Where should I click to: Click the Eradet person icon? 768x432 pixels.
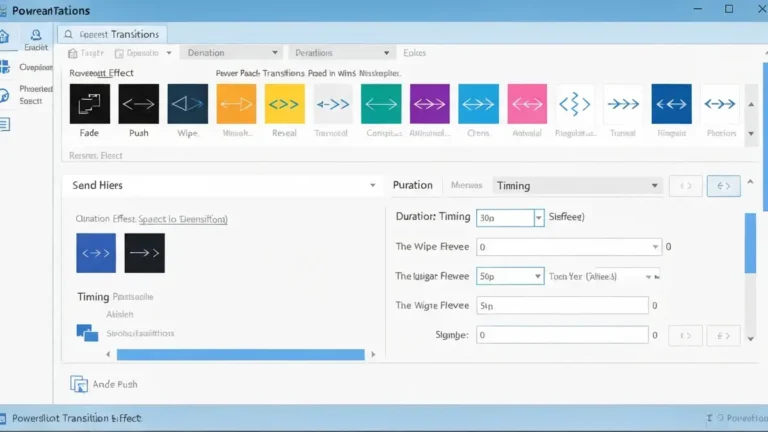[36, 35]
